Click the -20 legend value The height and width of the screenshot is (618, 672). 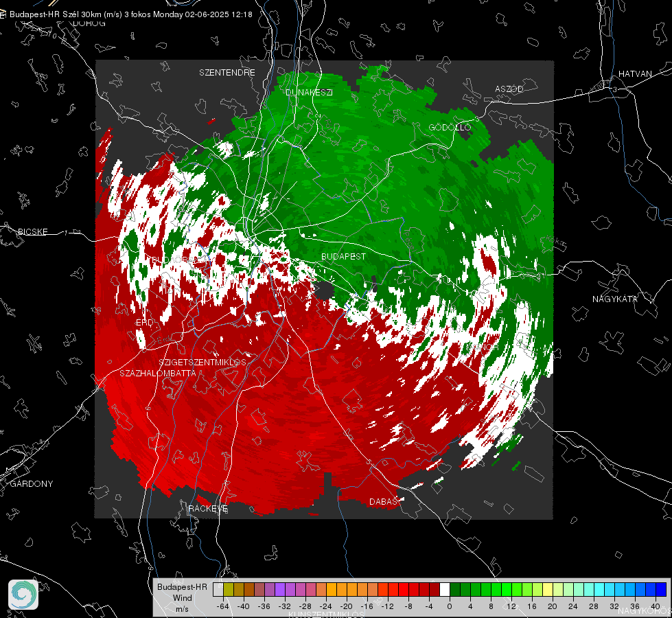coord(346,606)
